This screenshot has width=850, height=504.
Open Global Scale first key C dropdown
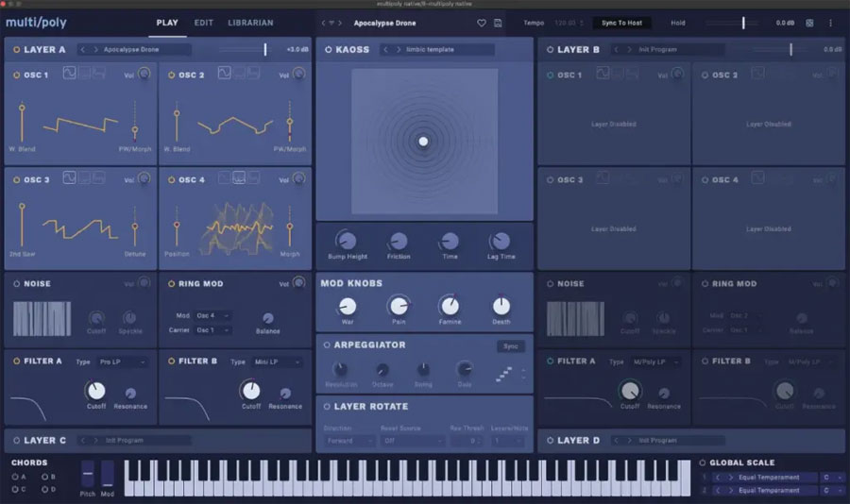(833, 478)
